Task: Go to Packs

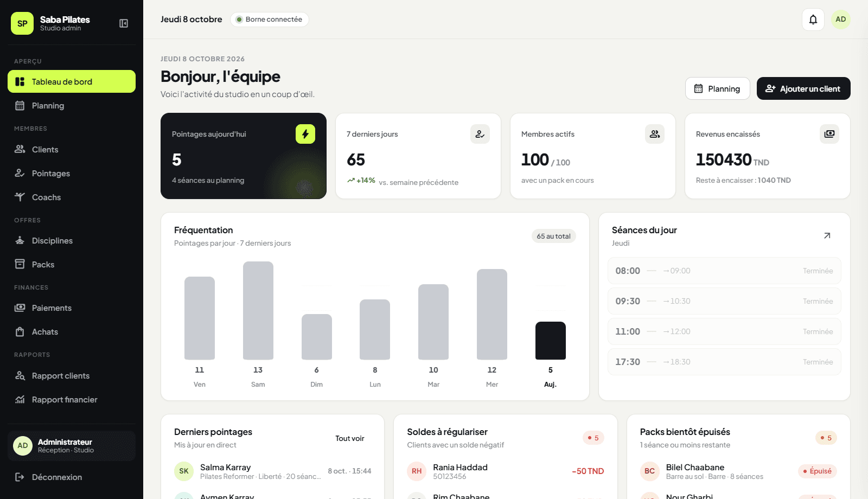Action: point(72,265)
